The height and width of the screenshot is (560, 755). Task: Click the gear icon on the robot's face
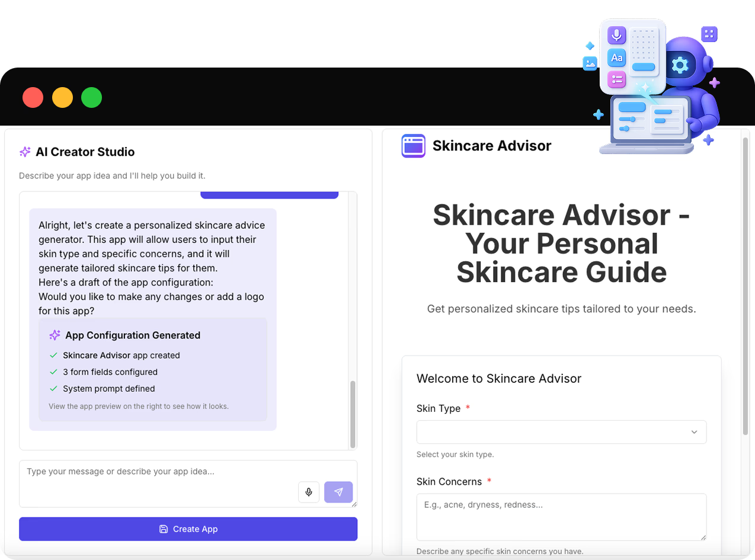pos(680,65)
